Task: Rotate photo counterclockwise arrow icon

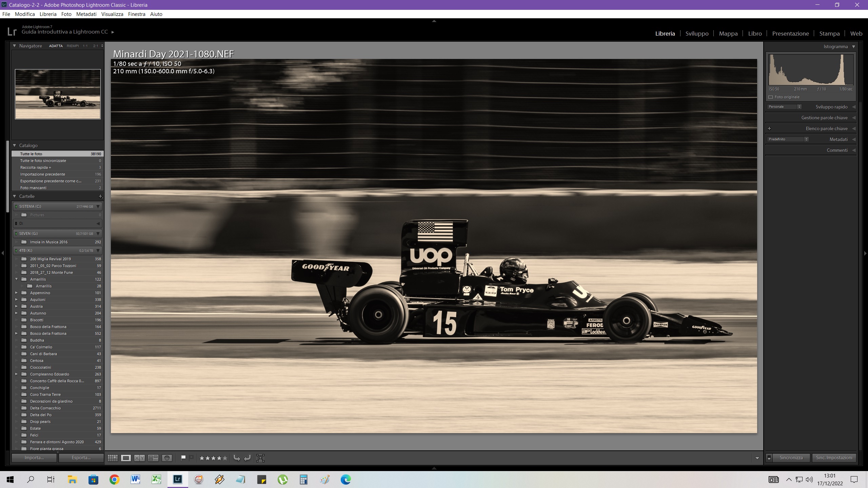Action: pos(237,458)
